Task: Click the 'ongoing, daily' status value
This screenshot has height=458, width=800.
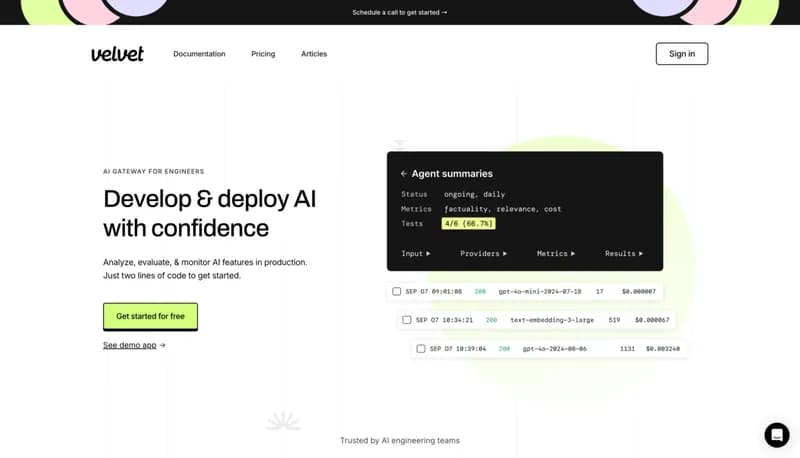Action: pos(474,194)
